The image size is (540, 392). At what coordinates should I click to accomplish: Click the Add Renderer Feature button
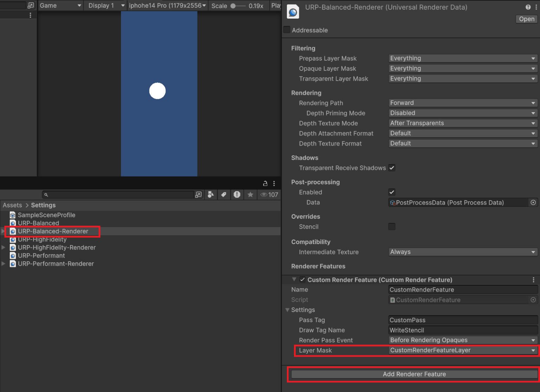coord(413,374)
